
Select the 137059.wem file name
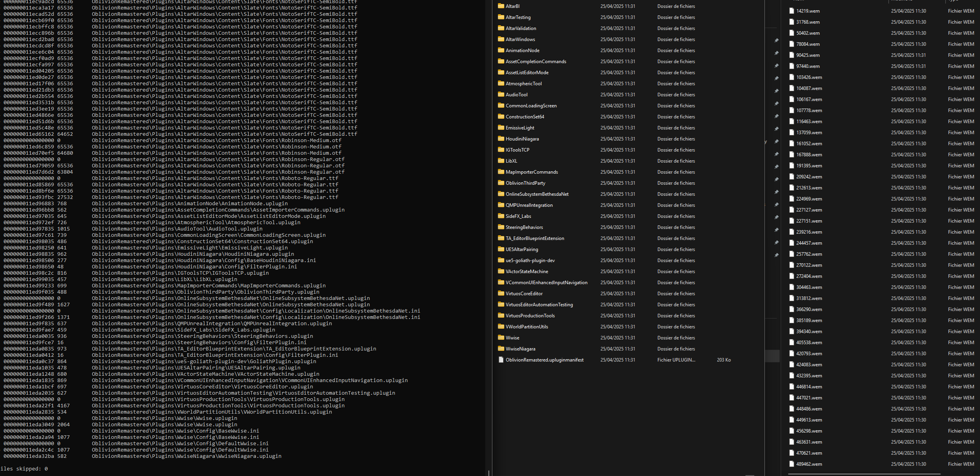[809, 133]
